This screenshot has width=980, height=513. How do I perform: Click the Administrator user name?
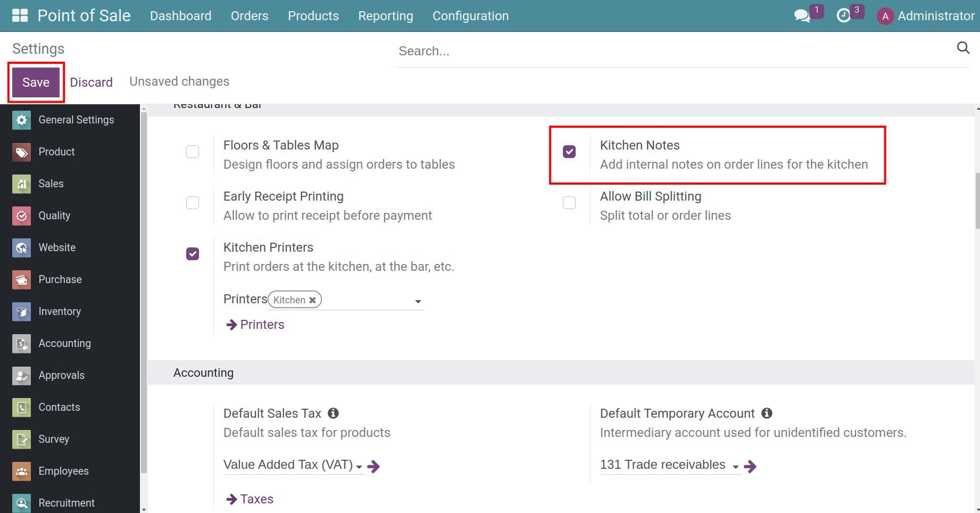pyautogui.click(x=936, y=16)
